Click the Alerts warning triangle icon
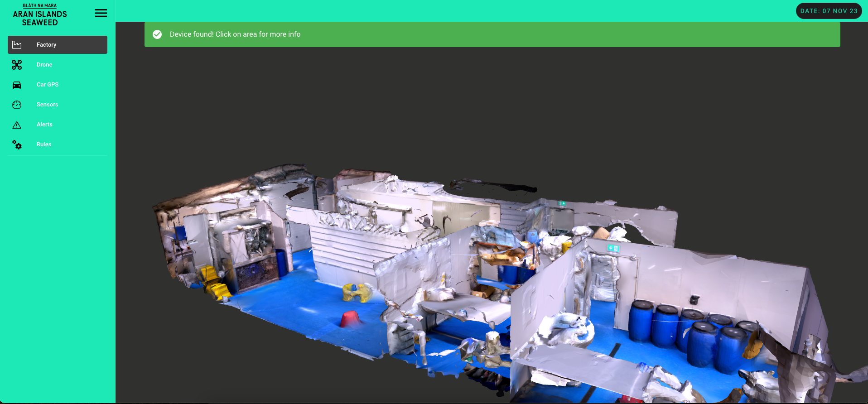This screenshot has width=868, height=404. coord(17,125)
